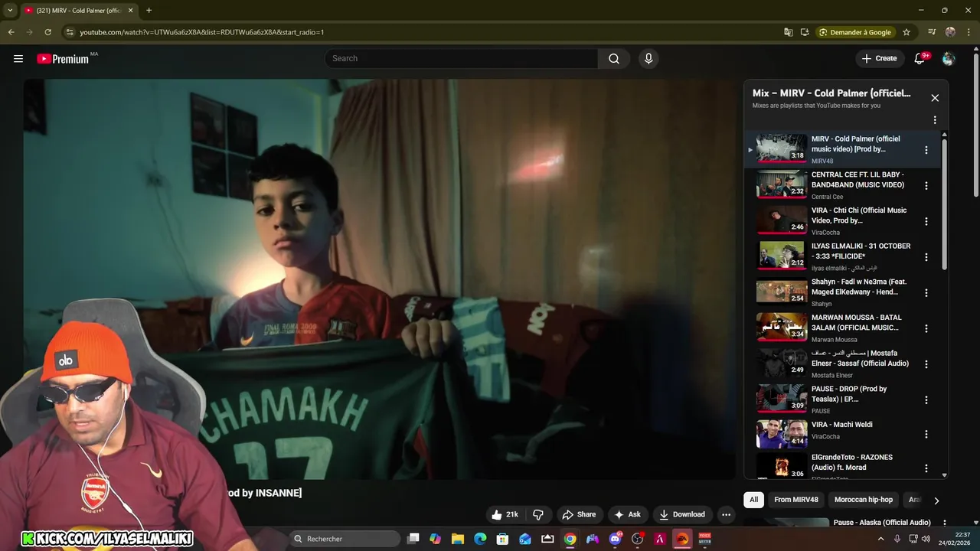Open the YouTube hamburger guide menu
The height and width of the screenshot is (551, 980).
[x=18, y=59]
